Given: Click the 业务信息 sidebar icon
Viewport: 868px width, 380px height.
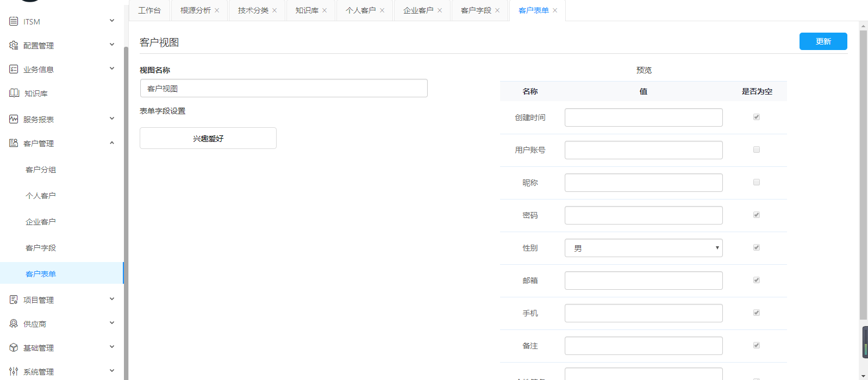Looking at the screenshot, I should [x=14, y=69].
